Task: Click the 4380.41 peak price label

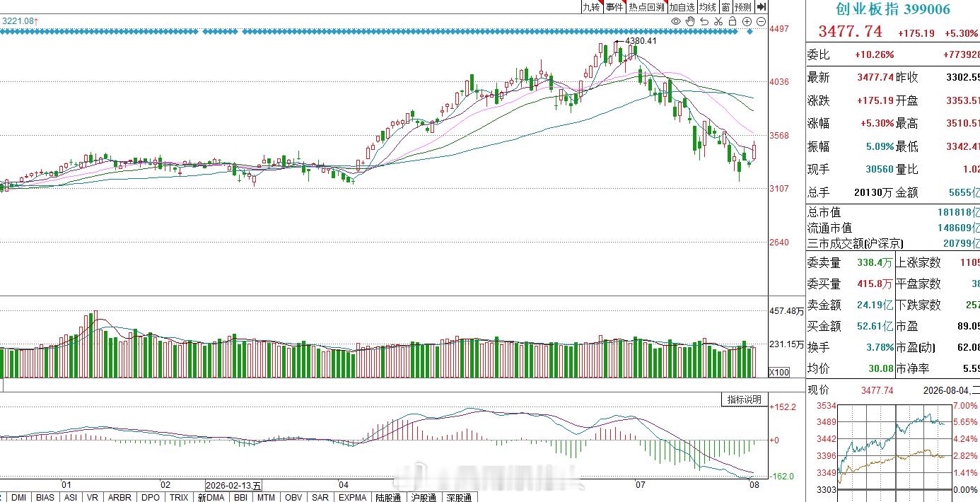Action: (x=641, y=40)
